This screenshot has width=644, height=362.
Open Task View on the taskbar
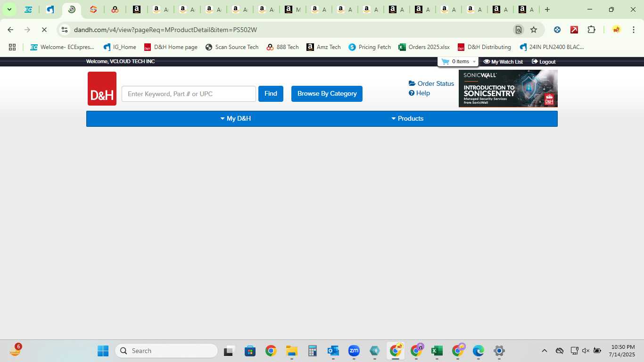(229, 351)
